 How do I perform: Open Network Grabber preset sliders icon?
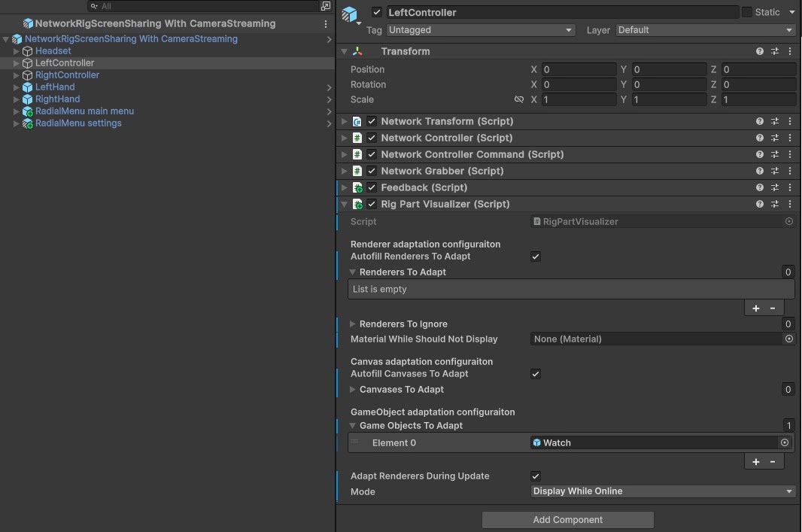[x=775, y=171]
